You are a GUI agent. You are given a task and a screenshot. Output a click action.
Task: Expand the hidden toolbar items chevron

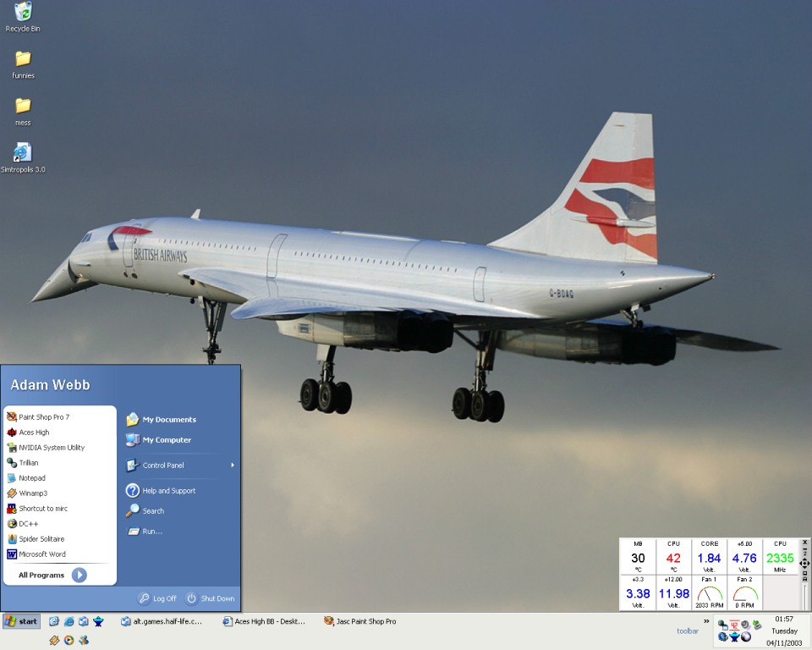[x=706, y=620]
